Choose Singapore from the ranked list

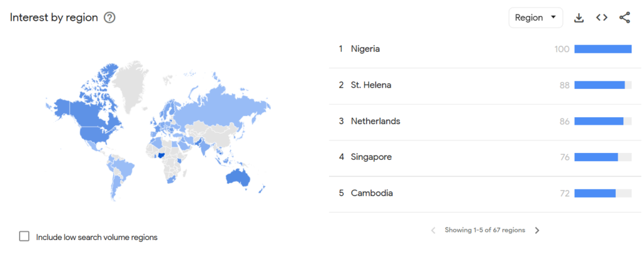pos(371,157)
